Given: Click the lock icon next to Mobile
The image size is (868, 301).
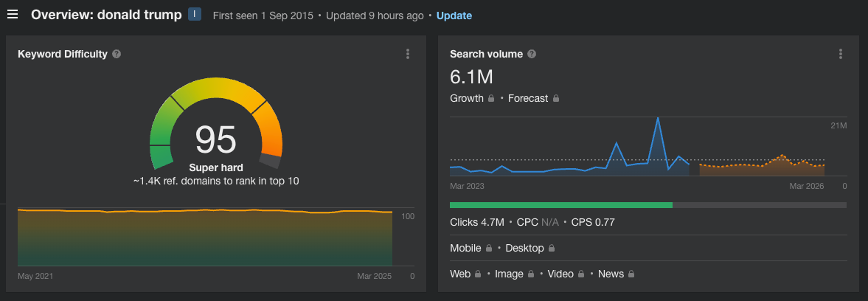Looking at the screenshot, I should (488, 249).
